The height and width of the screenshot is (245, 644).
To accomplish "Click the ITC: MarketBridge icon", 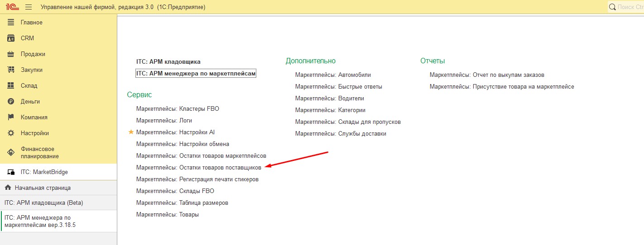I will [x=11, y=172].
